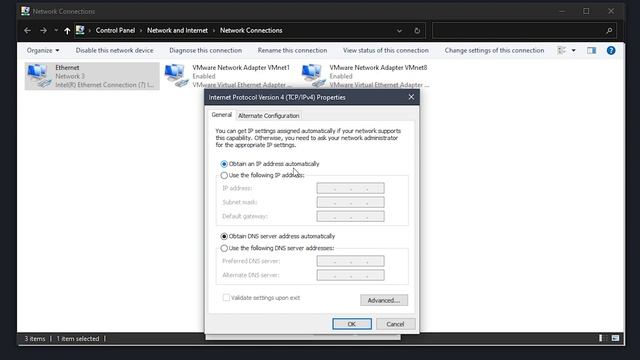The height and width of the screenshot is (360, 640).
Task: Click Disable this network device
Action: (114, 51)
